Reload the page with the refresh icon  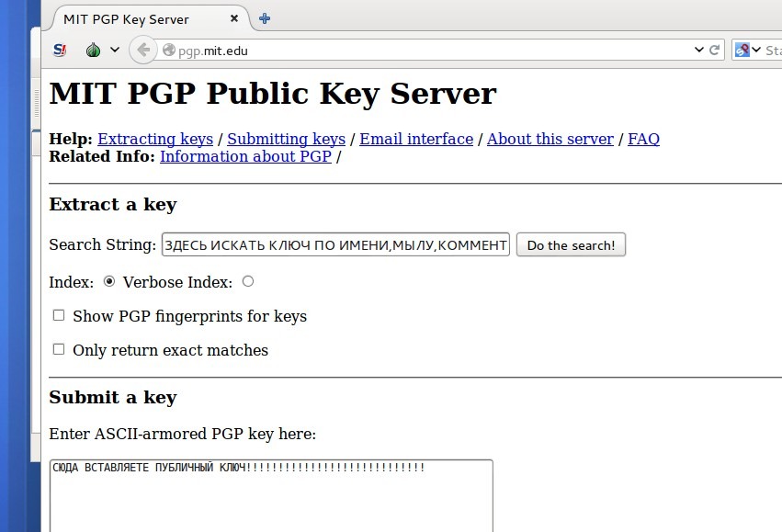click(715, 50)
